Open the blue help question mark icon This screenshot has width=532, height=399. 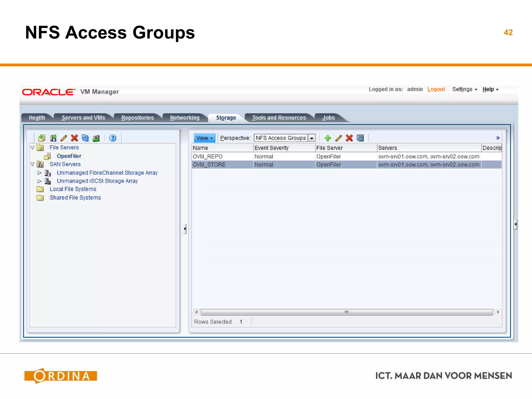(x=112, y=138)
